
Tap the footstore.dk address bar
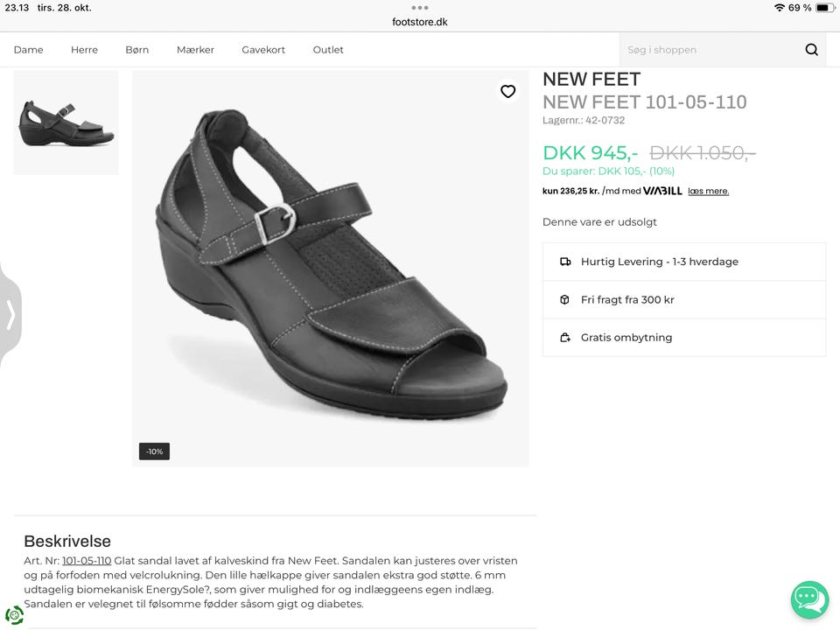[x=420, y=22]
